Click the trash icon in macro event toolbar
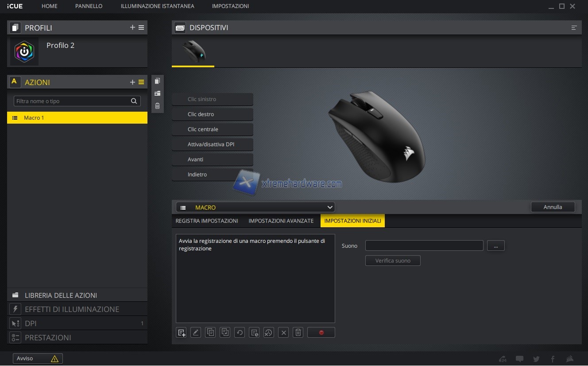 coord(298,332)
